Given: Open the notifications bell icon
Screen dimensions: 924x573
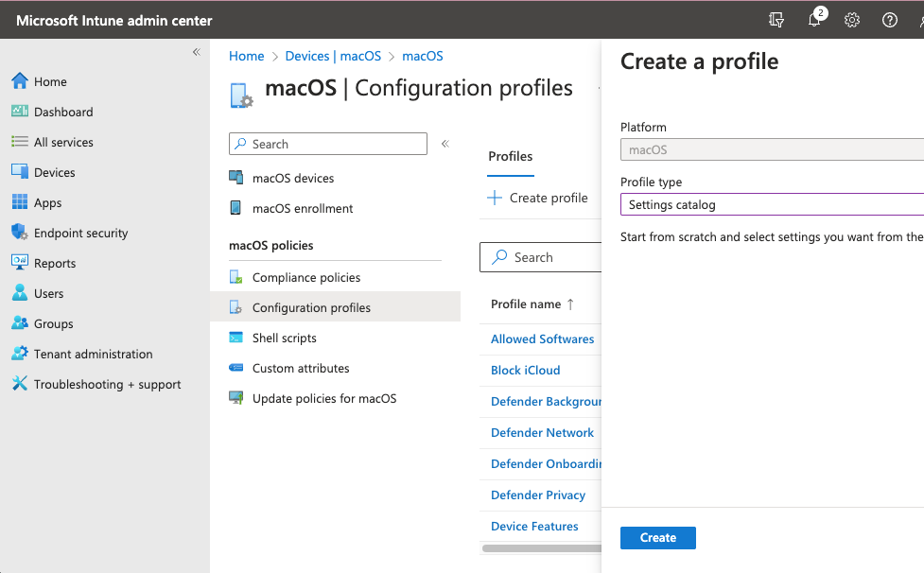Looking at the screenshot, I should [x=814, y=20].
